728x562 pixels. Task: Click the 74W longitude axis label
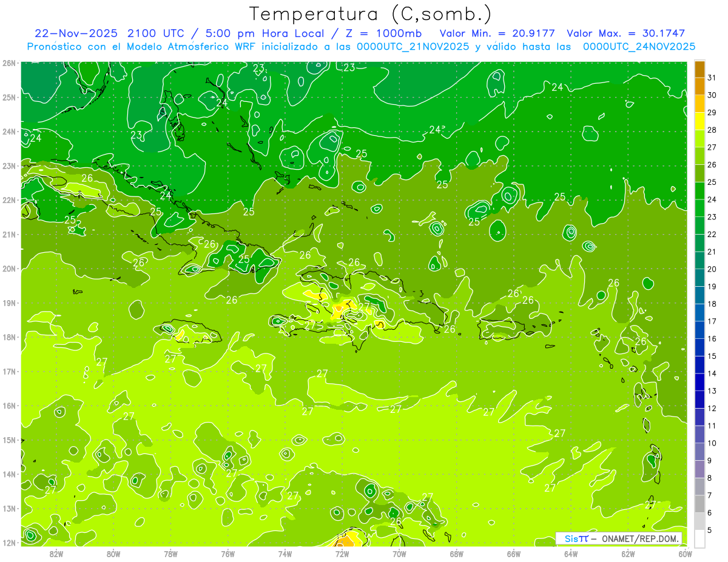point(285,553)
